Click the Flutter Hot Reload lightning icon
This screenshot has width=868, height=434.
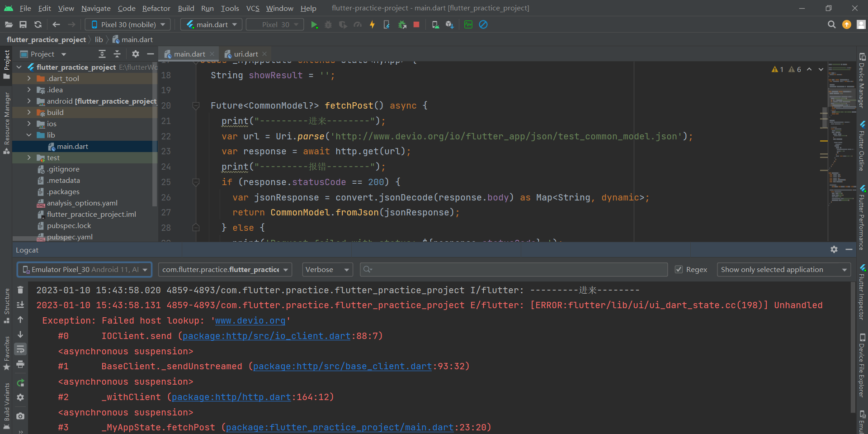coord(372,24)
